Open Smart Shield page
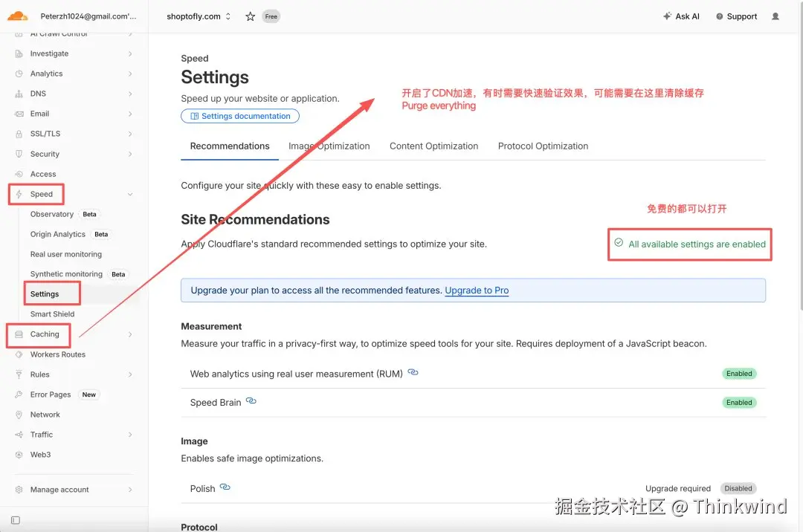Image resolution: width=803 pixels, height=532 pixels. pos(52,314)
